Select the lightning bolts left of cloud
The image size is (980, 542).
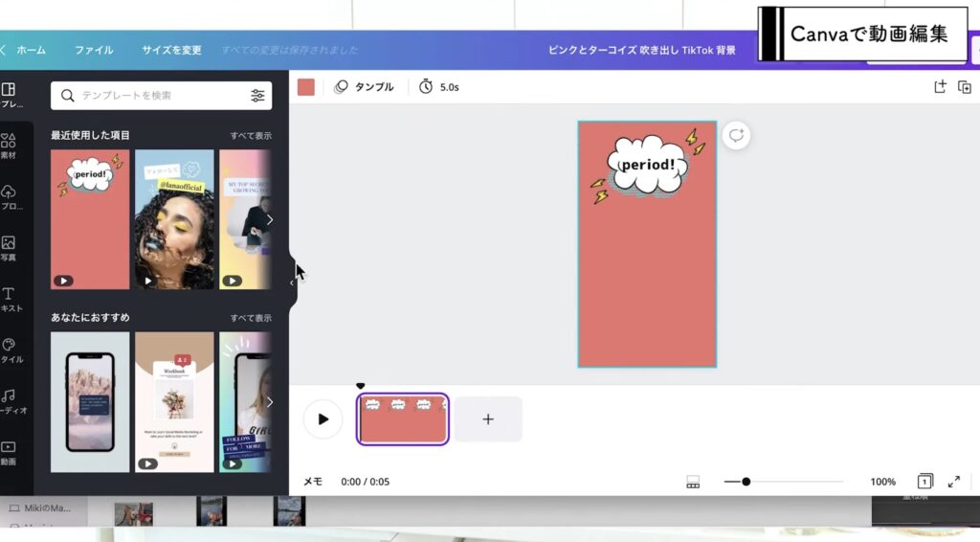(x=599, y=191)
